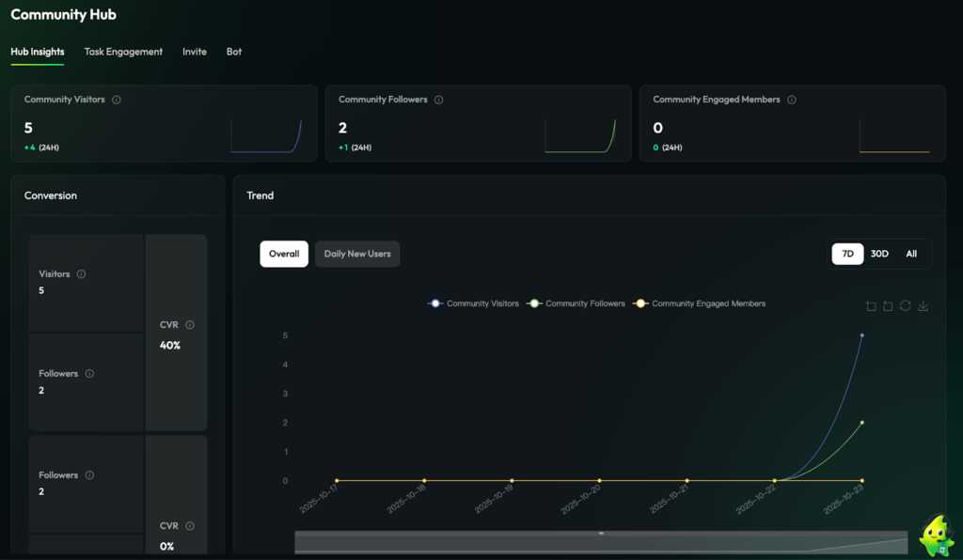This screenshot has height=560, width=963.
Task: Click info icon beside Community Followers title
Action: [439, 100]
